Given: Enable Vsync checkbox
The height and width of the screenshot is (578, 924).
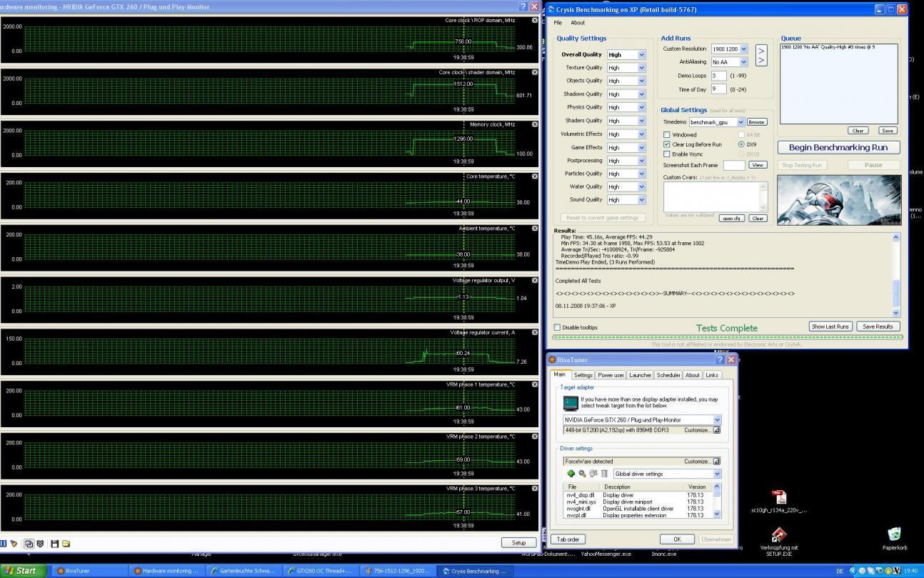Looking at the screenshot, I should [667, 154].
